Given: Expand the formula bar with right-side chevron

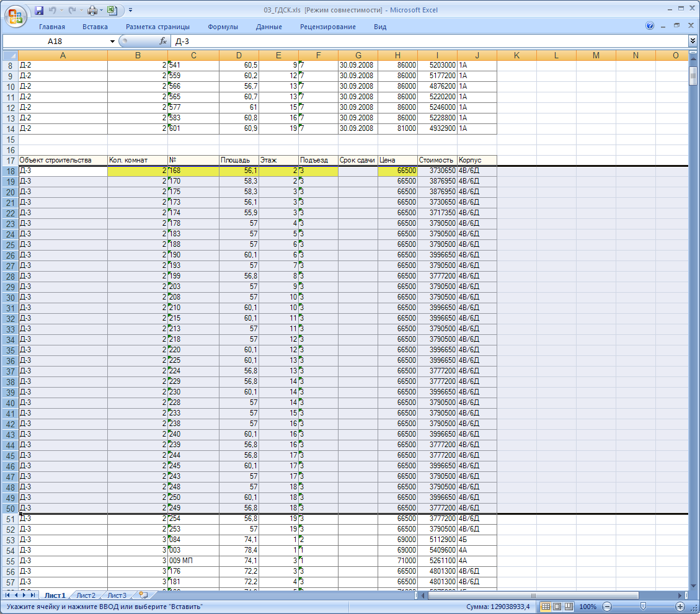Looking at the screenshot, I should point(693,41).
